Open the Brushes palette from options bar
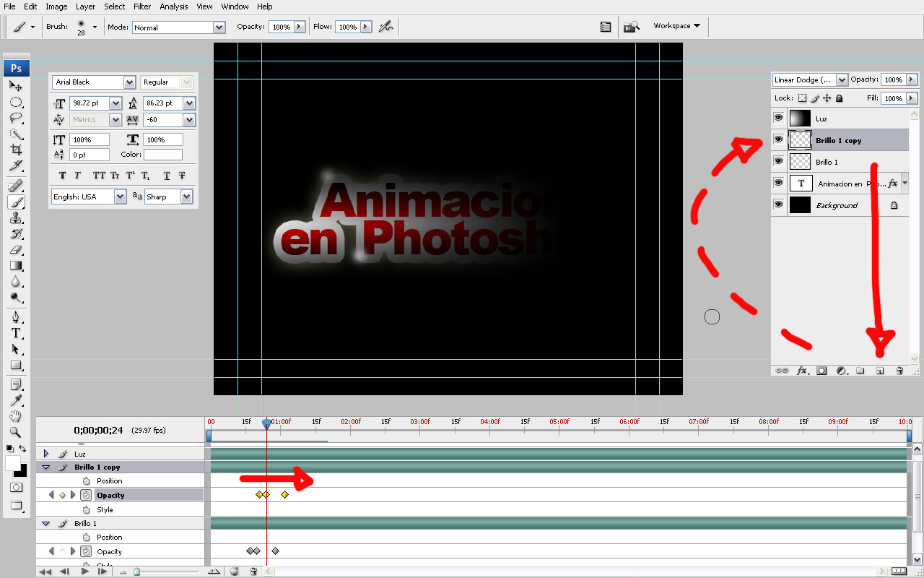 (x=606, y=27)
